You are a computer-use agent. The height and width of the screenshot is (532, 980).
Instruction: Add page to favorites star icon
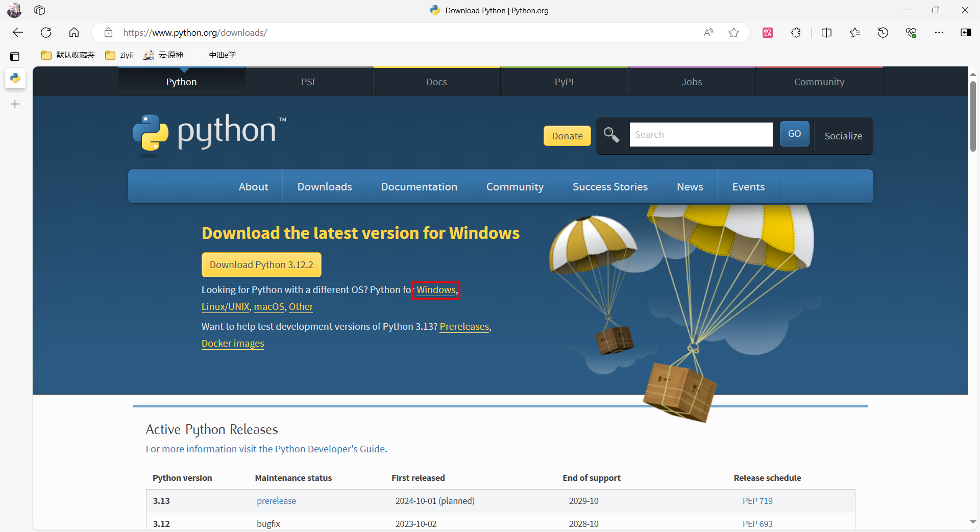(x=733, y=33)
